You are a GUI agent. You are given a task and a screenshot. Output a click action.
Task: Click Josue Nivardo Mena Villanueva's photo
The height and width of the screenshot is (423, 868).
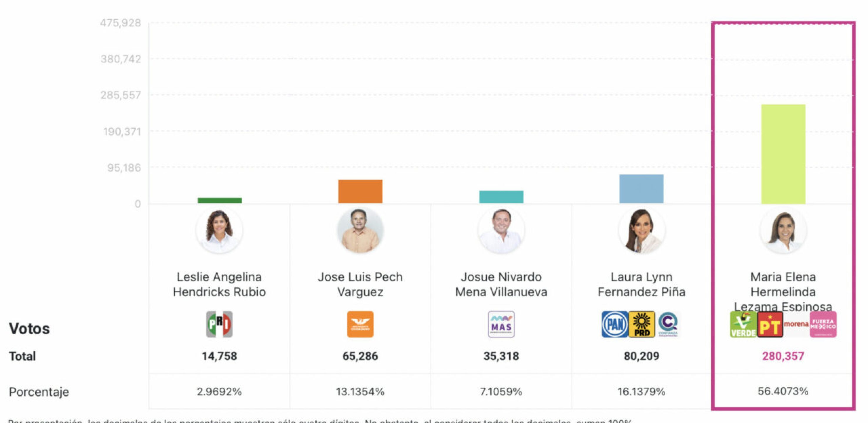pos(501,231)
